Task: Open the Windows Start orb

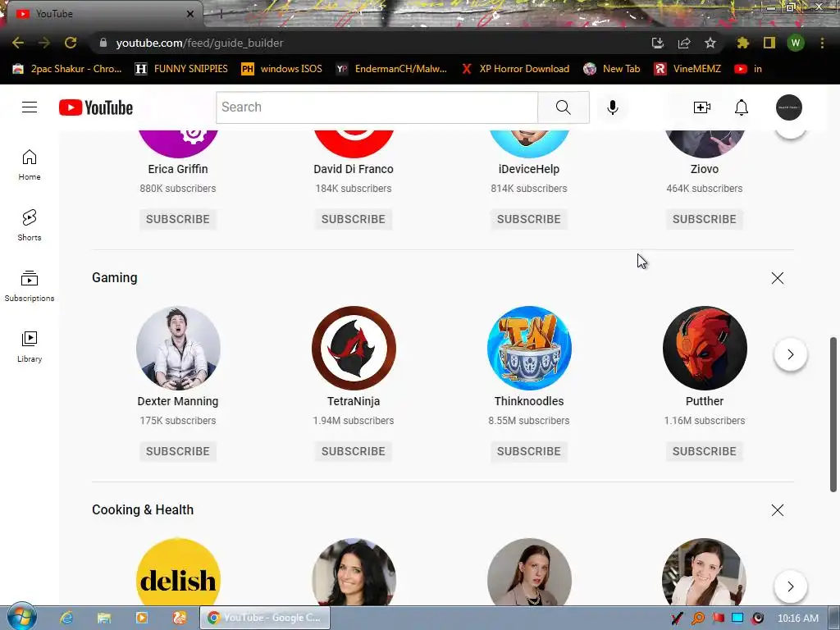Action: (22, 617)
